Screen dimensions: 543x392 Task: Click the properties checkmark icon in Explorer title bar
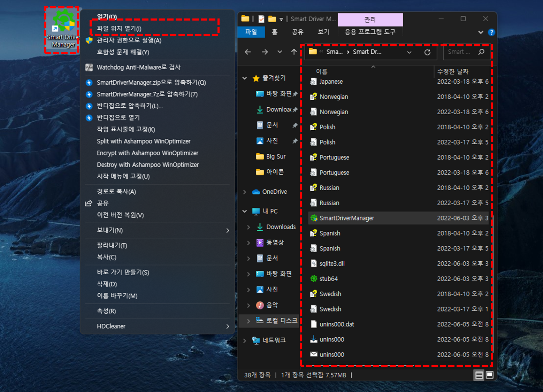pos(261,19)
